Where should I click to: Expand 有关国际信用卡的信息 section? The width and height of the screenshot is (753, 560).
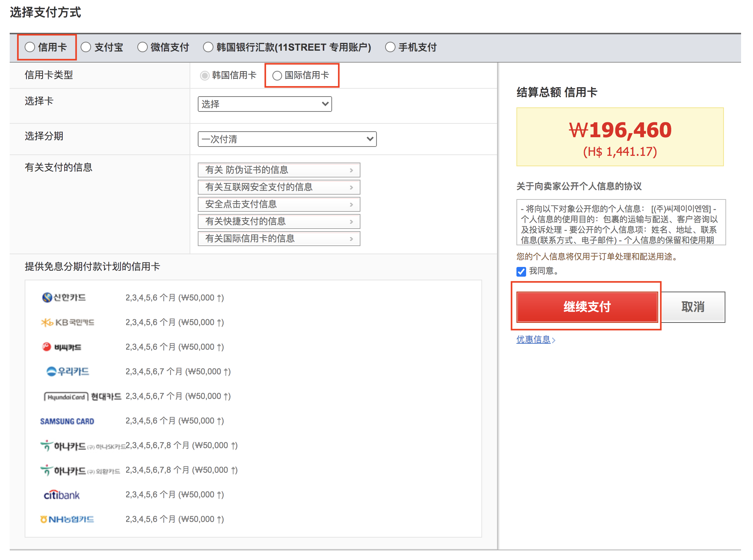tap(279, 239)
